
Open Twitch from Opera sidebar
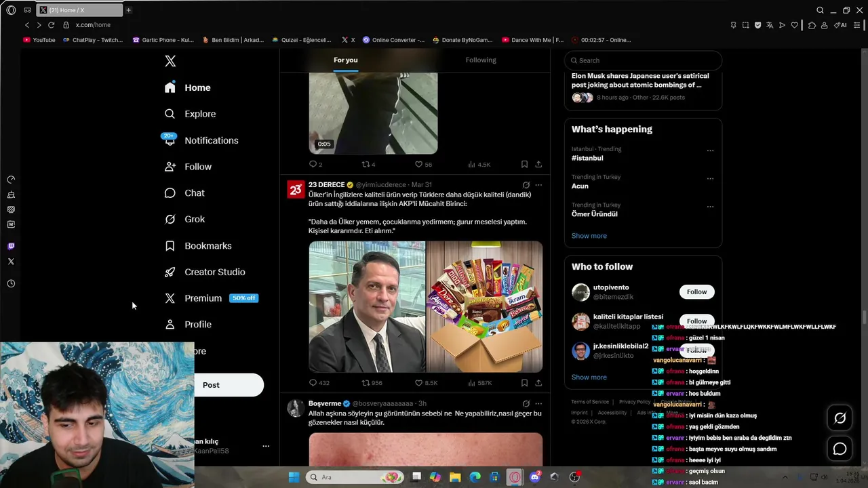pos(11,246)
